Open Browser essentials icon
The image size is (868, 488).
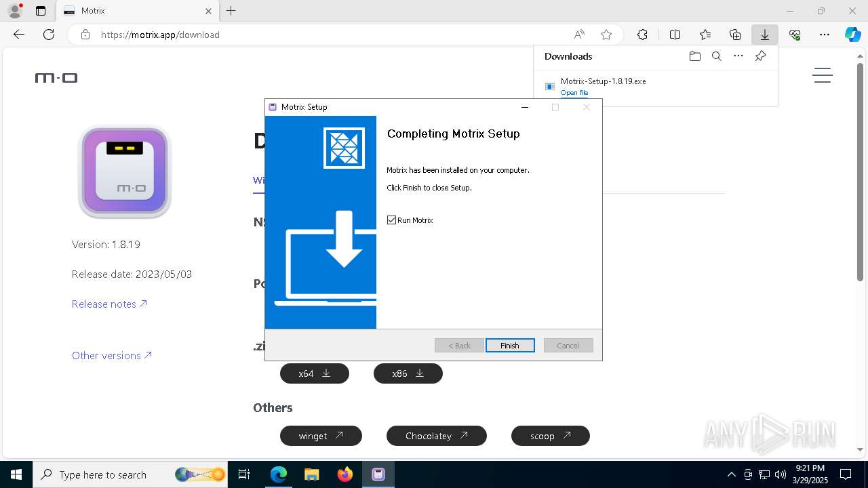tap(795, 35)
